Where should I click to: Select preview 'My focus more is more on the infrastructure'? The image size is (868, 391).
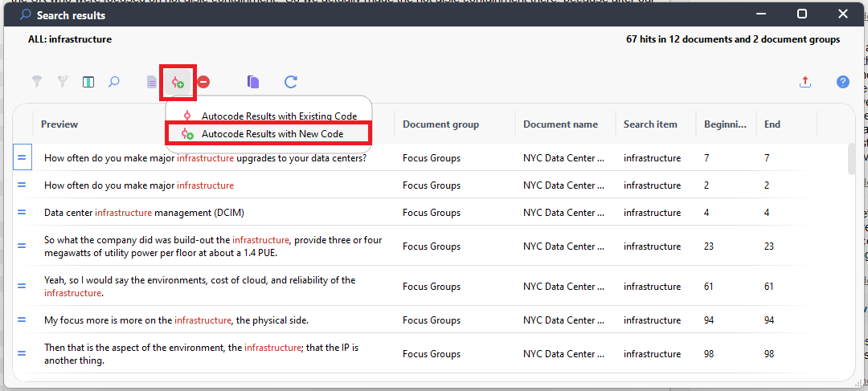pos(176,320)
